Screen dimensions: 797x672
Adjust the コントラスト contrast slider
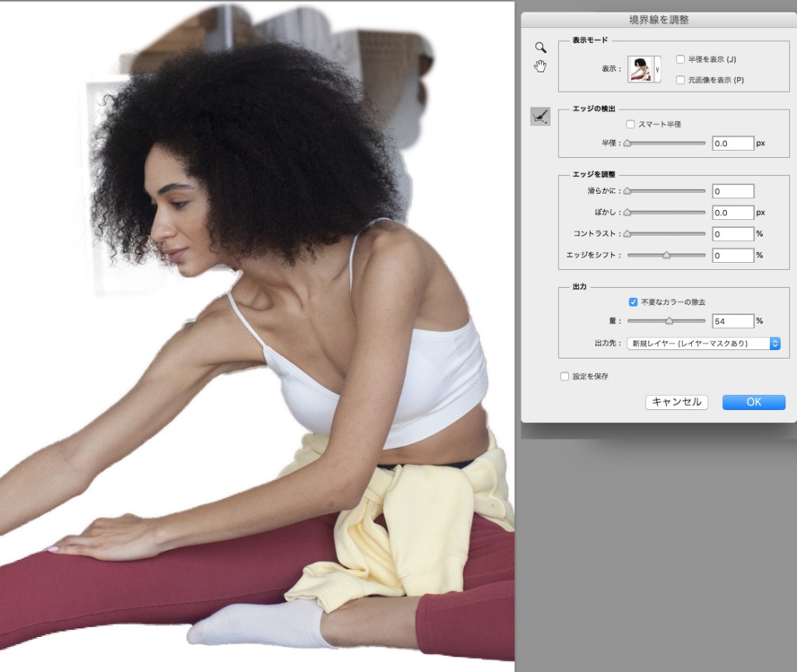click(x=666, y=233)
